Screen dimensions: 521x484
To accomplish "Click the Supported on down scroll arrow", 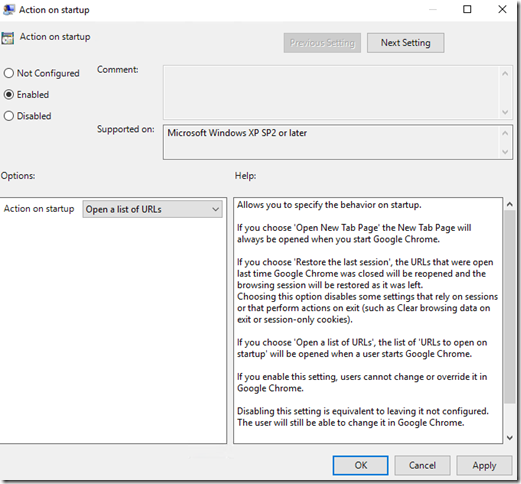I will coord(505,152).
